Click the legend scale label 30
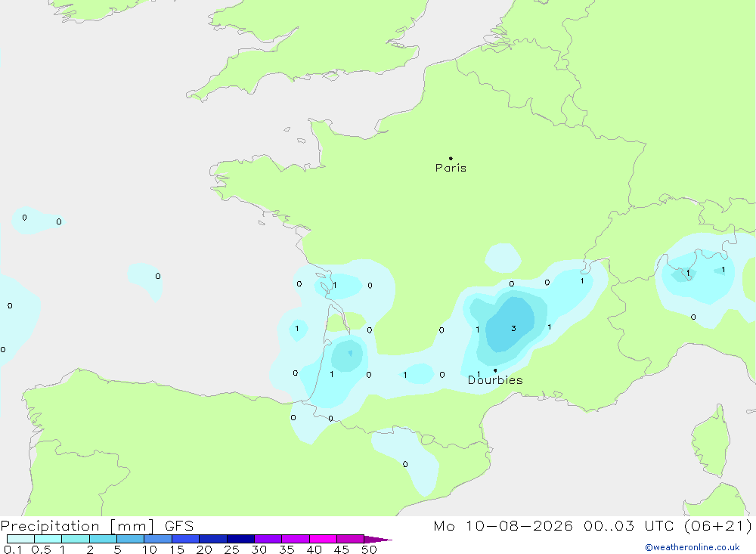Viewport: 756px width, 554px height. tap(259, 549)
